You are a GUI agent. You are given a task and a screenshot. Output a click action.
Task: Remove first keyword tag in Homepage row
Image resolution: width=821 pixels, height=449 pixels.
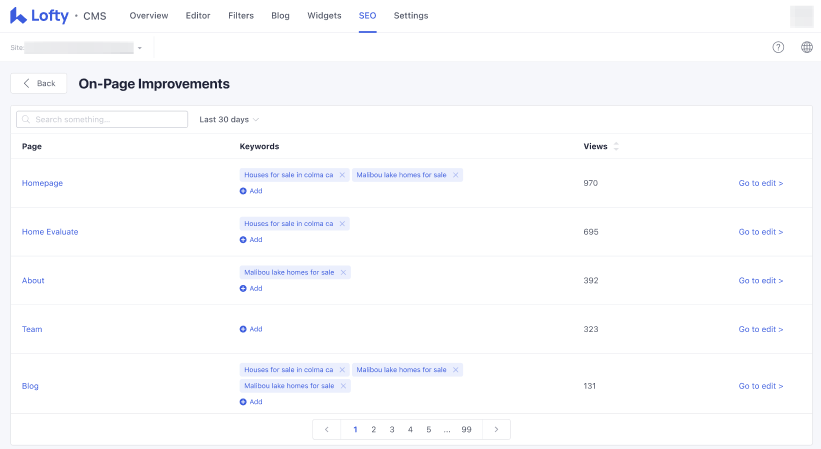[x=342, y=175]
